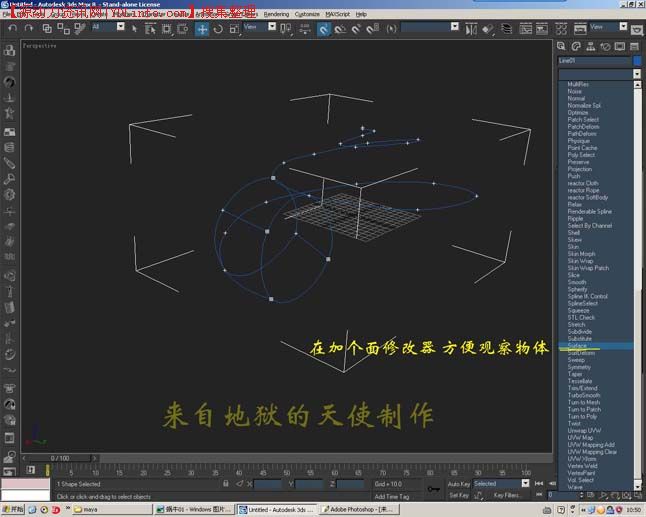Open the MAXScript menu
The width and height of the screenshot is (646, 517).
point(338,14)
